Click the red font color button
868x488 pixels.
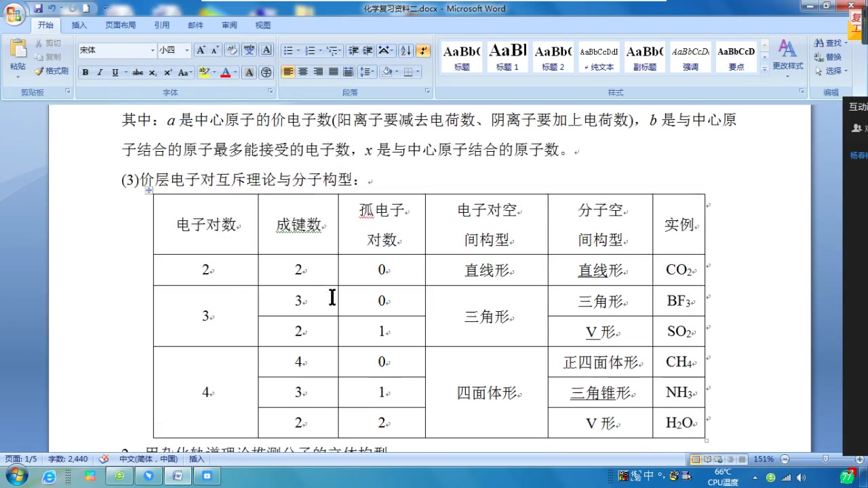click(226, 73)
